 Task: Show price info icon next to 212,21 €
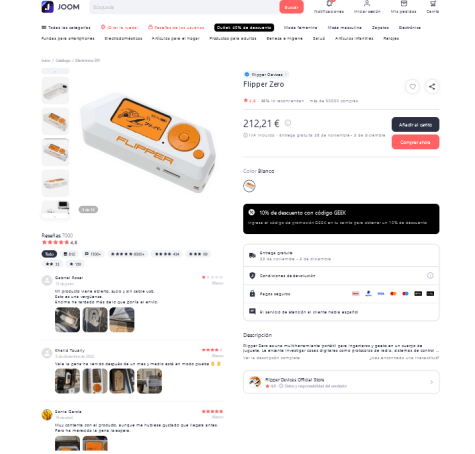(x=288, y=123)
